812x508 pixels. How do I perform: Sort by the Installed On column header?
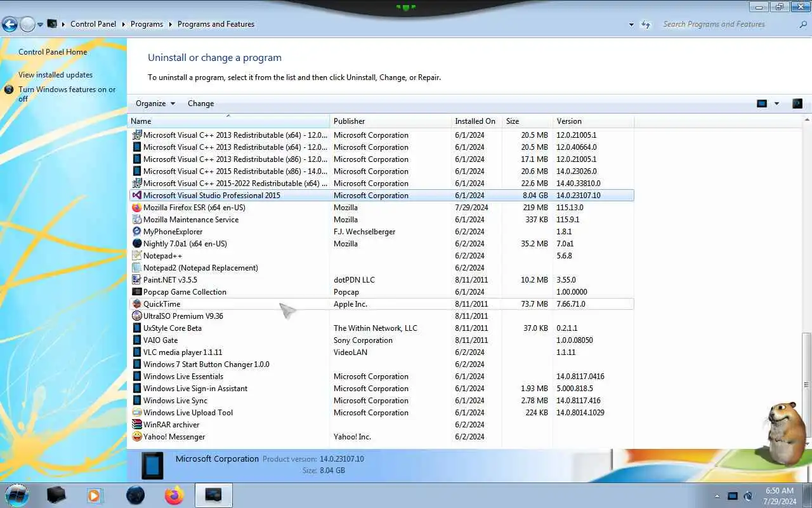click(x=476, y=121)
